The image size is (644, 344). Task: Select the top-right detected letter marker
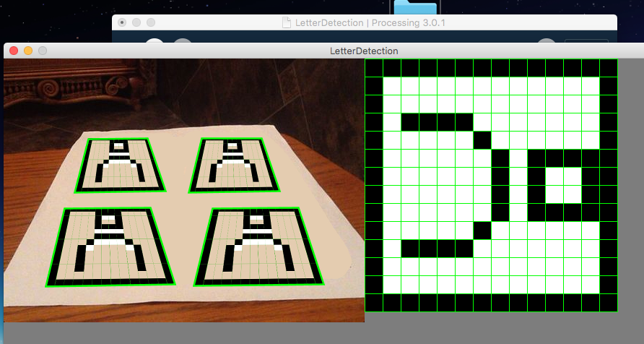[x=234, y=165]
